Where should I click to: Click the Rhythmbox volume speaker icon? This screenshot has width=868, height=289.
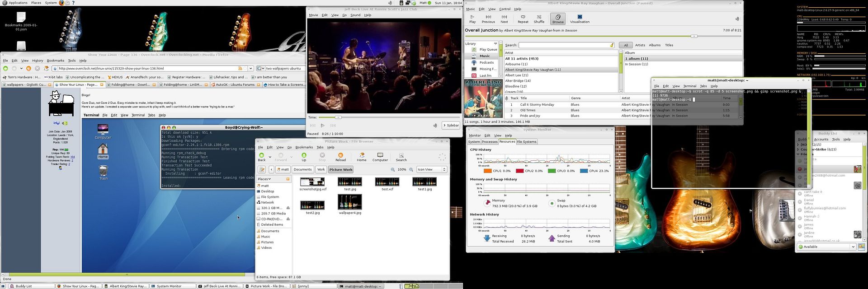737,19
